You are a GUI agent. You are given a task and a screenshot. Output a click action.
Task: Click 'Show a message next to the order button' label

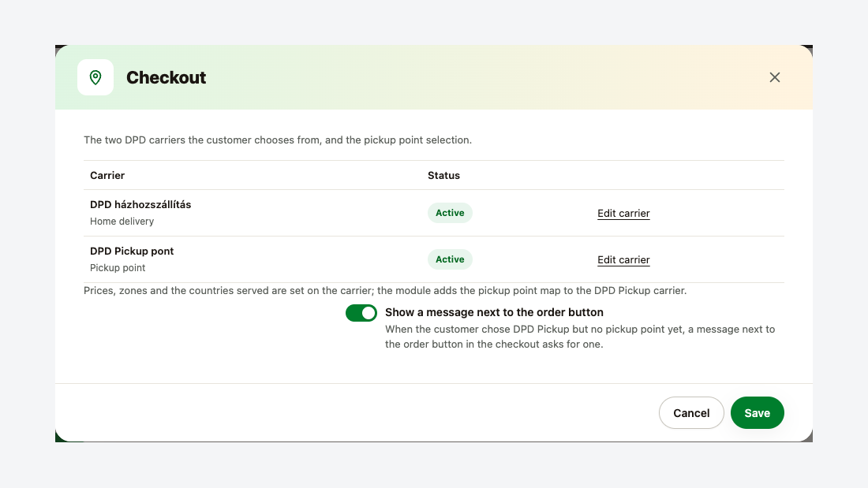coord(494,313)
